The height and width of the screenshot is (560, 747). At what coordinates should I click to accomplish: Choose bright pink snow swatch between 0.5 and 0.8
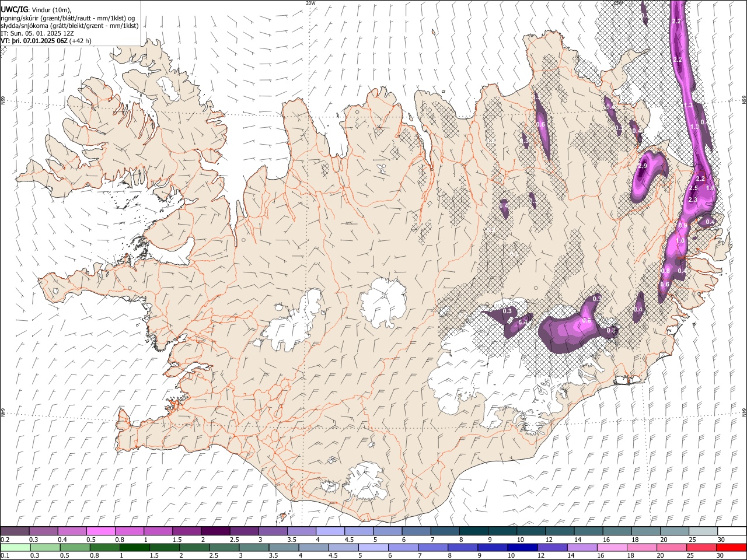pyautogui.click(x=100, y=531)
